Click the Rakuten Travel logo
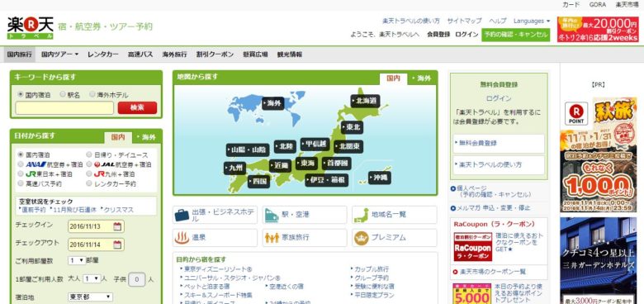 pyautogui.click(x=31, y=27)
